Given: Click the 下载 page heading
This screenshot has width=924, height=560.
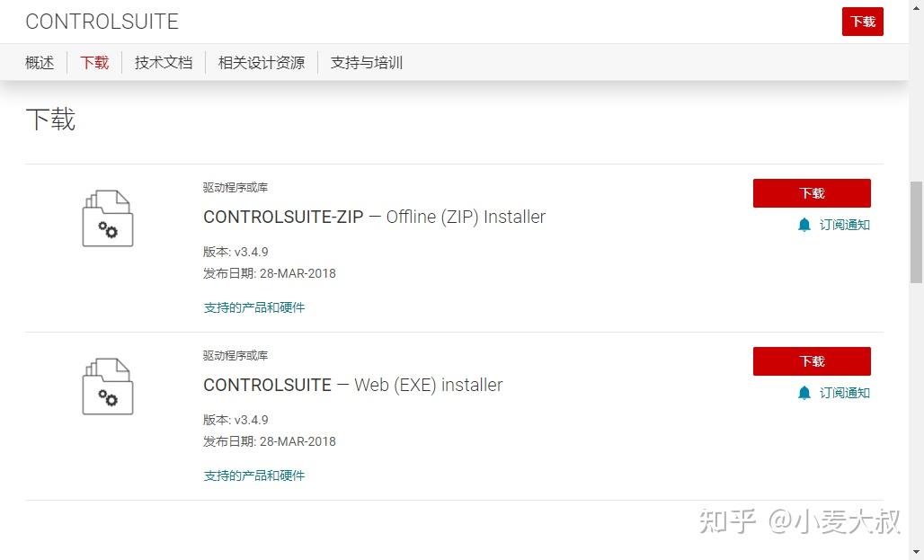Looking at the screenshot, I should coord(50,119).
